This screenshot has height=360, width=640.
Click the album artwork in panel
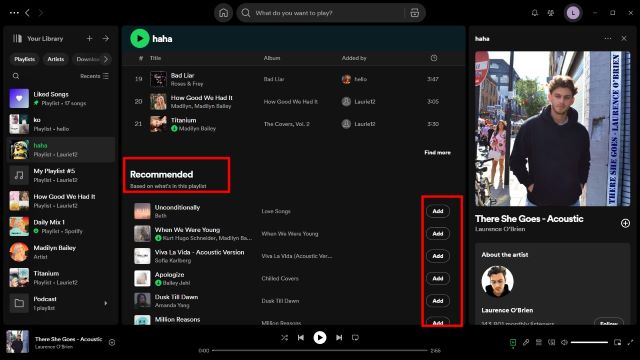click(553, 128)
